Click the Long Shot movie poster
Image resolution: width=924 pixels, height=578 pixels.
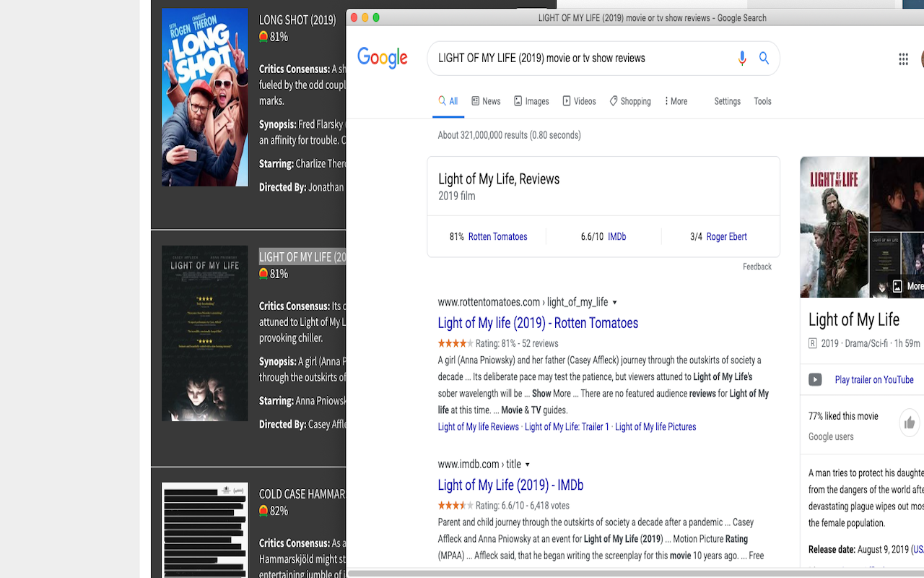point(205,98)
